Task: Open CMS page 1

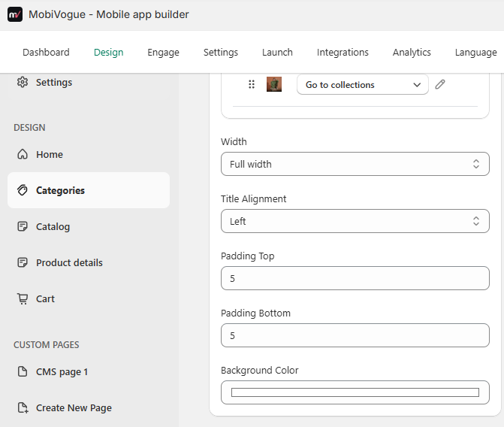Action: click(x=89, y=371)
